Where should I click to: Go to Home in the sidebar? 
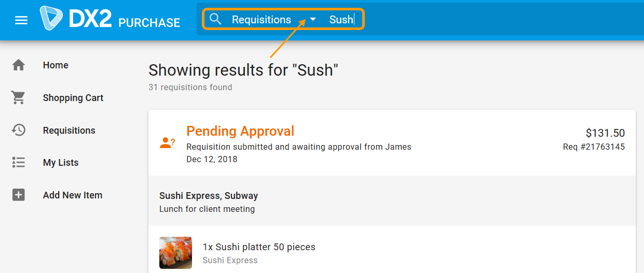click(x=56, y=65)
